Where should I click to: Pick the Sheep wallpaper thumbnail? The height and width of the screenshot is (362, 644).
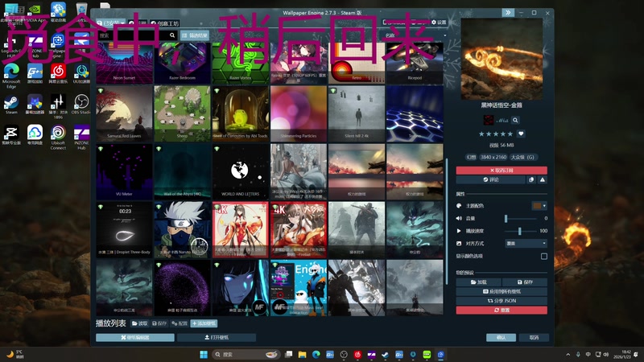[x=183, y=113]
